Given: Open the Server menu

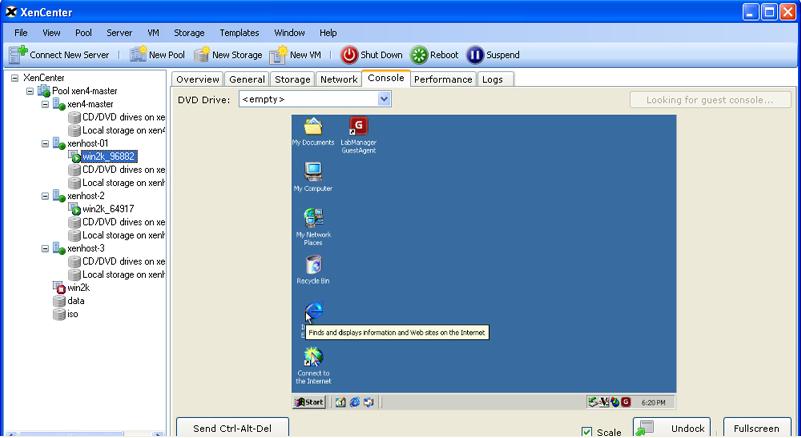Looking at the screenshot, I should tap(119, 33).
